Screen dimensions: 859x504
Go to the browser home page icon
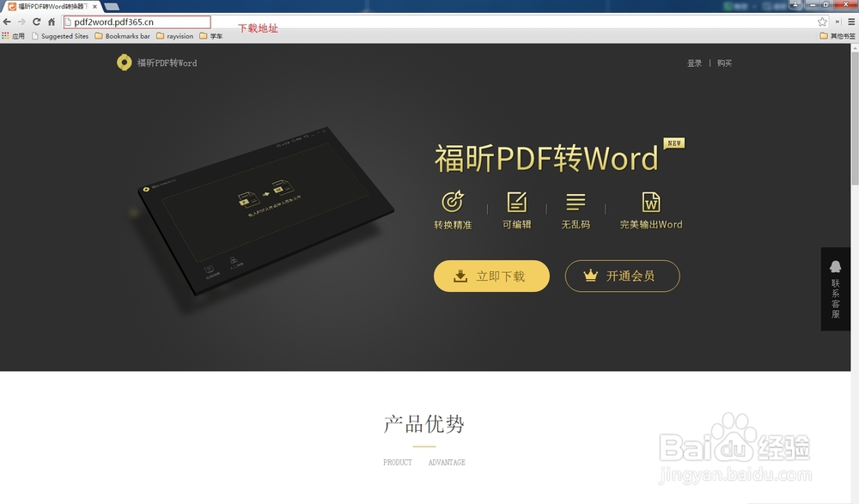click(x=51, y=22)
